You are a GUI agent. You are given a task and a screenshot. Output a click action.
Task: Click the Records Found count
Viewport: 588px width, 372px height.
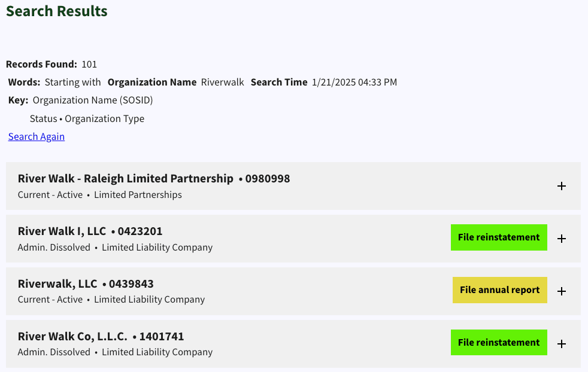pyautogui.click(x=89, y=64)
